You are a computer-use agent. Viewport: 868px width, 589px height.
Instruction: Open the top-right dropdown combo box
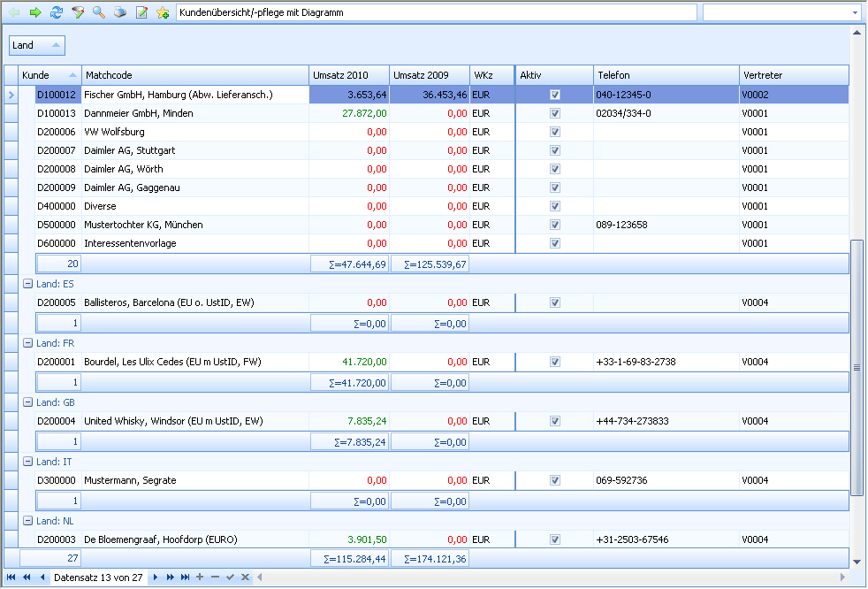pos(855,12)
